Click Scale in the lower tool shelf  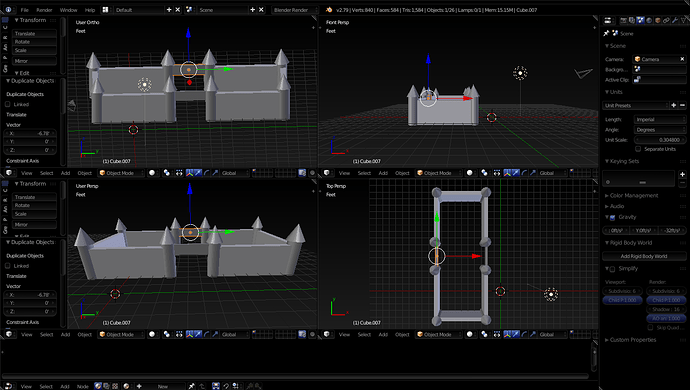[34, 214]
